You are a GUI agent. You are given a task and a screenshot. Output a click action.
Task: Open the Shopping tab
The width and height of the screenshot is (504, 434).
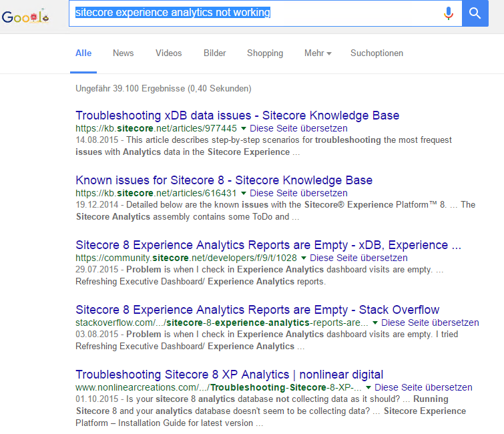pos(264,53)
